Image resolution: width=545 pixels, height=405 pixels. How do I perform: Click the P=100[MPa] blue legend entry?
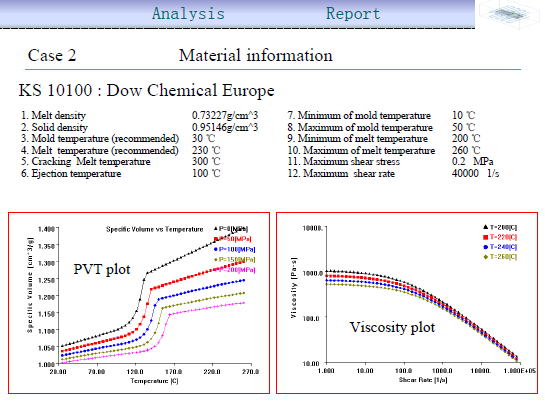pos(235,250)
